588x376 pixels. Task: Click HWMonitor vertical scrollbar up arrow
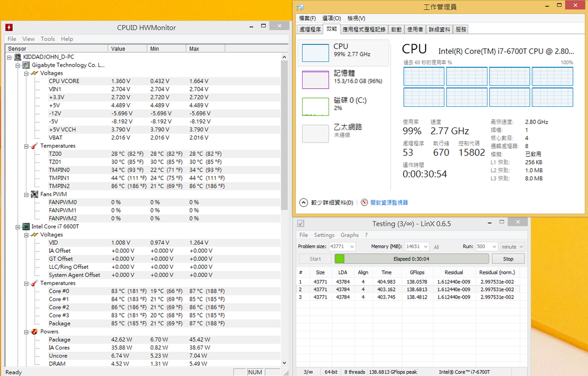[x=284, y=57]
